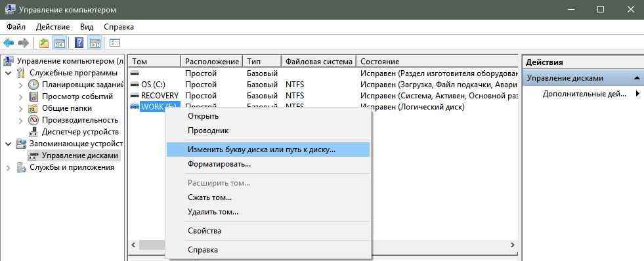Click the Services and Applications icon
Screen dimensions: 644x261
(x=21, y=167)
